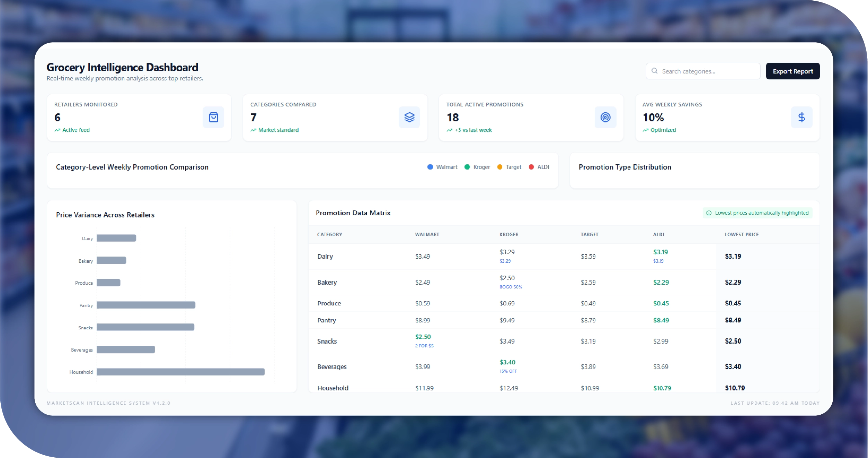Click the shopping bag icon in Retailers Monitored
Viewport: 868px width, 458px height.
coord(213,118)
